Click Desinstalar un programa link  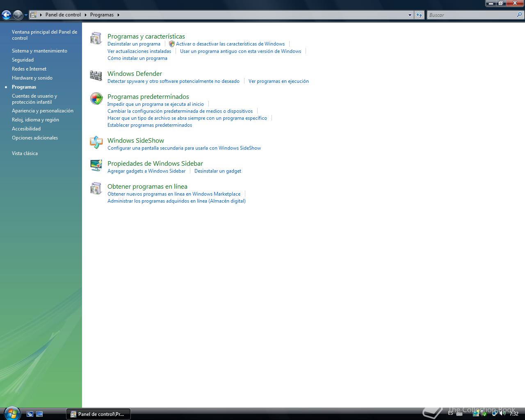(134, 44)
